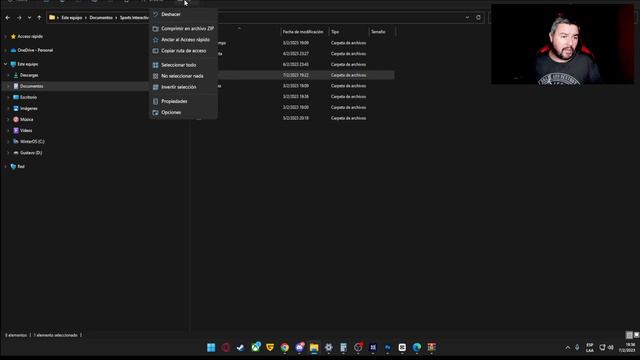Open the Gustavo (D:) drive

pyautogui.click(x=31, y=153)
